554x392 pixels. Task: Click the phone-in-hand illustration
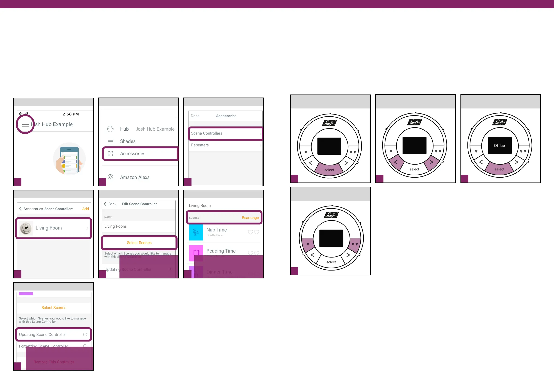(x=69, y=159)
